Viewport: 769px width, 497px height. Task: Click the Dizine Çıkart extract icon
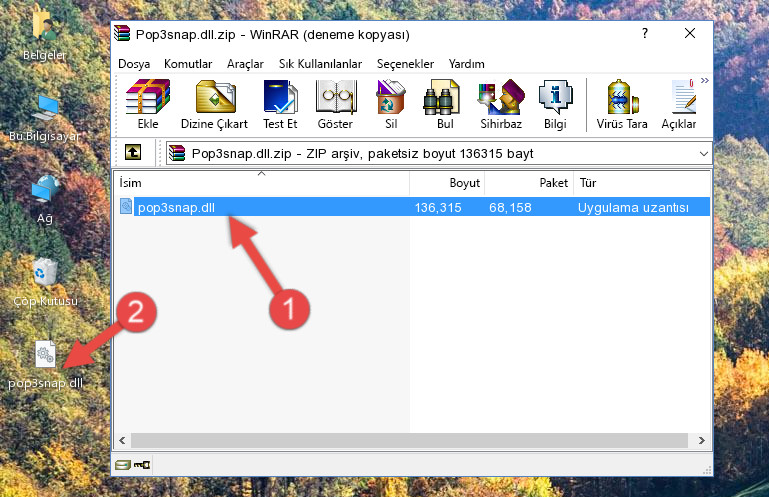coord(215,105)
